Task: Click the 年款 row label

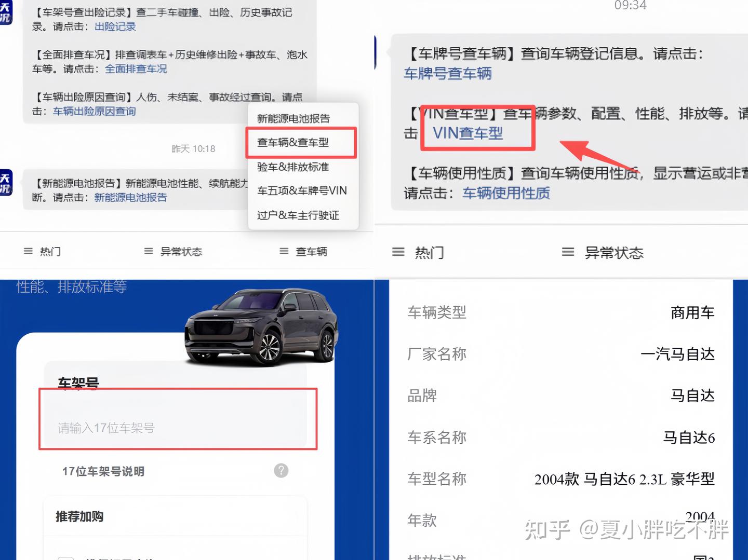Action: pyautogui.click(x=422, y=520)
